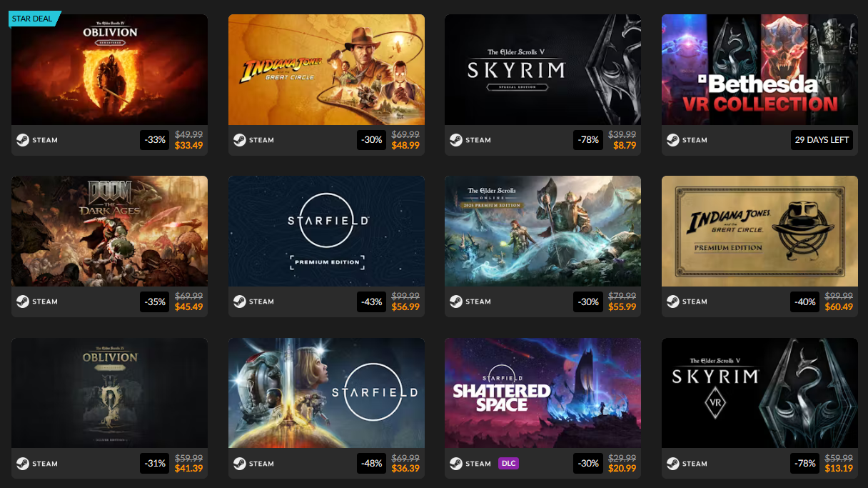
Task: Click the $60.49 price of Indiana Jones Premium Edition
Action: click(839, 307)
